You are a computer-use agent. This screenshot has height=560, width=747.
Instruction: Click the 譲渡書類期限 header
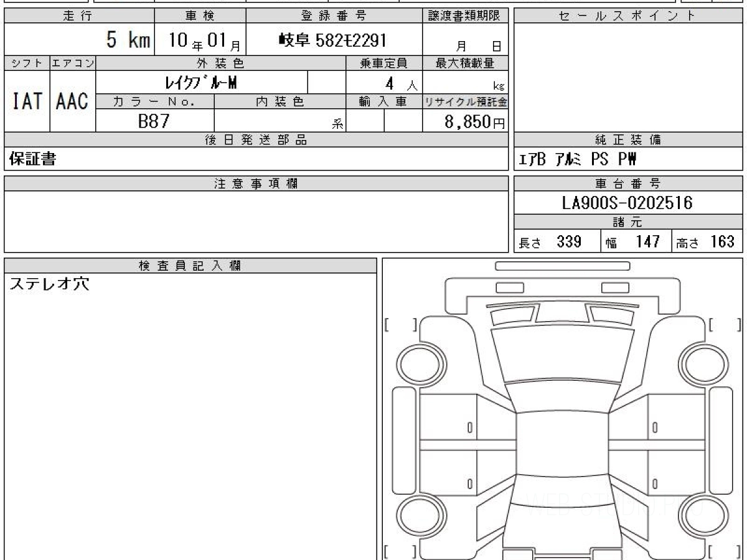(x=466, y=16)
